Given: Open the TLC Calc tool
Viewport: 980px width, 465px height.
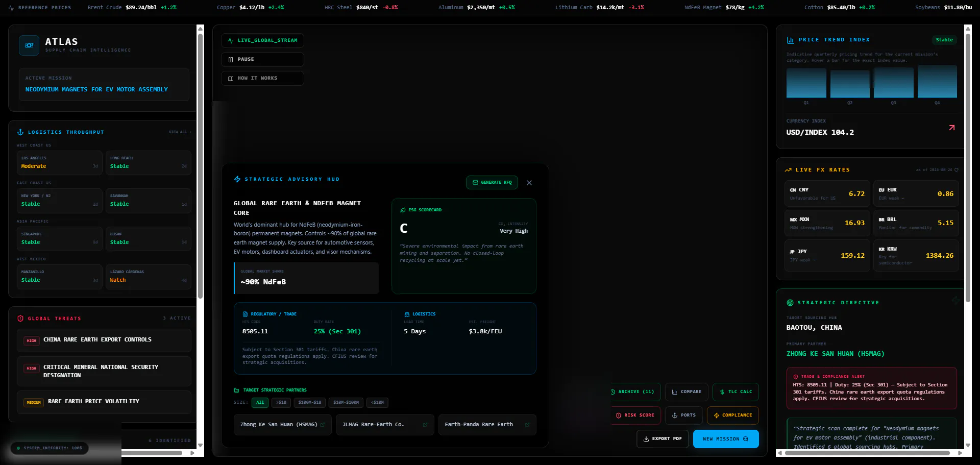Looking at the screenshot, I should click(736, 392).
